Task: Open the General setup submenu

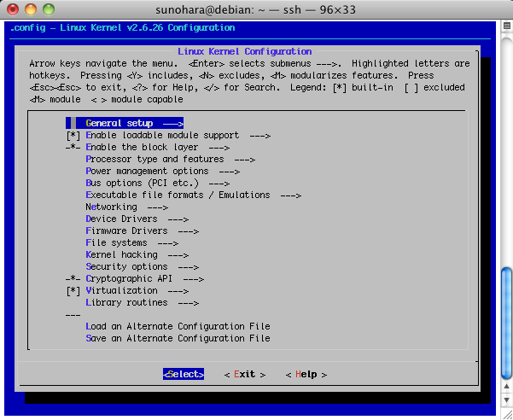Action: [134, 124]
